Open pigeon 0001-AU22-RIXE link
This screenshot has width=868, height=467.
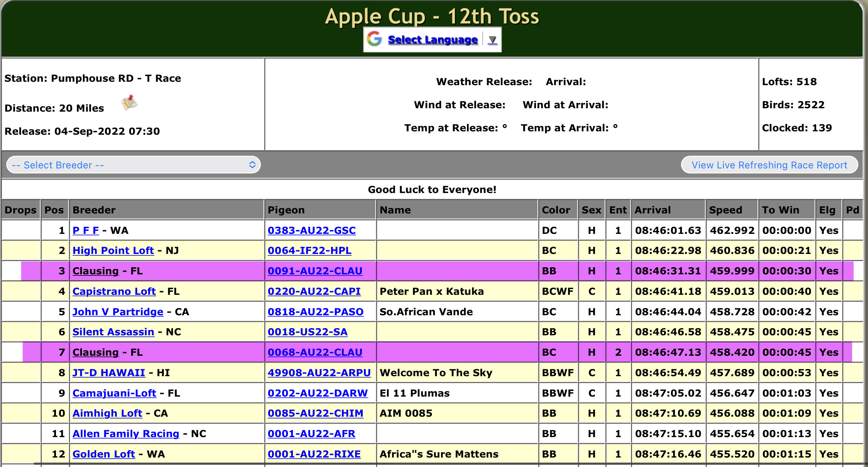click(x=314, y=454)
